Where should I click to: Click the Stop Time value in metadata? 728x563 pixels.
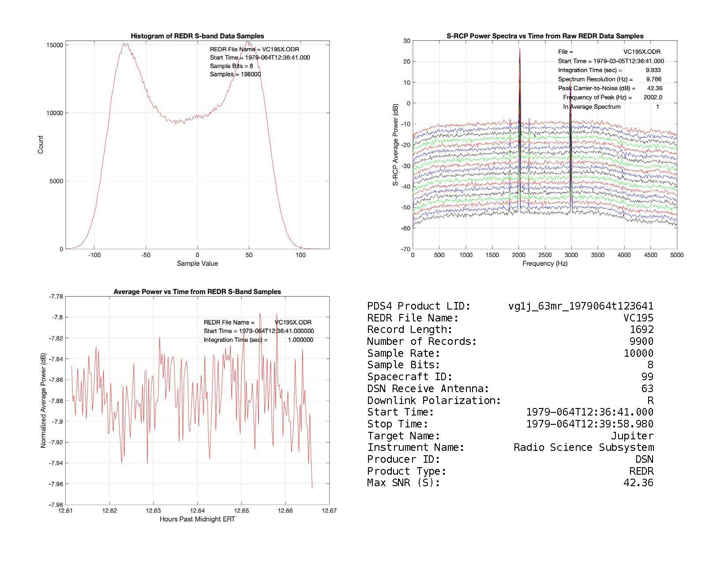point(589,424)
